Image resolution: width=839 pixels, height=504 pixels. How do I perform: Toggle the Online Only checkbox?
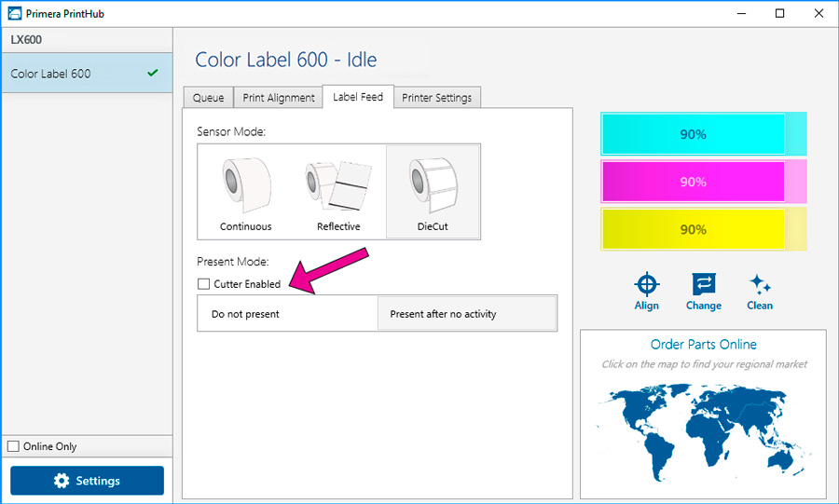tap(13, 445)
